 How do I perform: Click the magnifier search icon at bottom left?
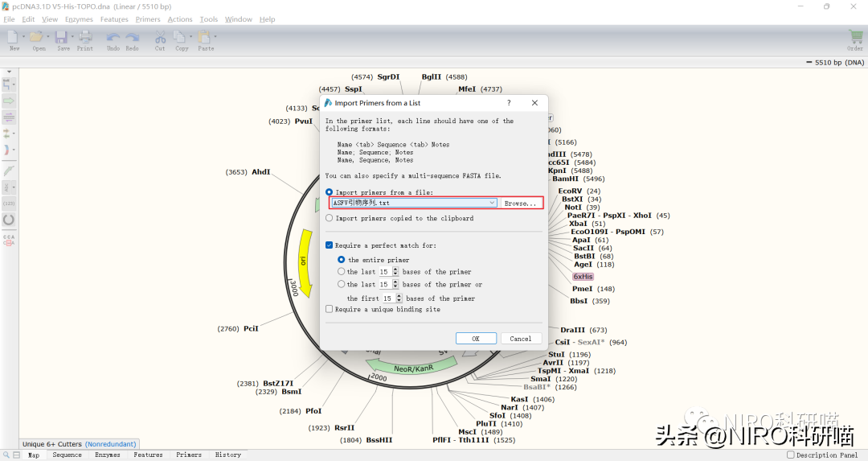[x=6, y=455]
